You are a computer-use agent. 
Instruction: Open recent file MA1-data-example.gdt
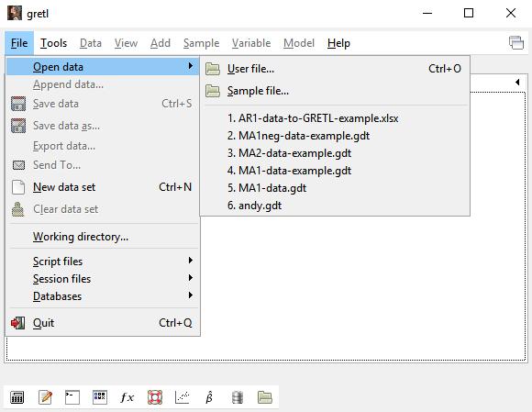coord(335,171)
